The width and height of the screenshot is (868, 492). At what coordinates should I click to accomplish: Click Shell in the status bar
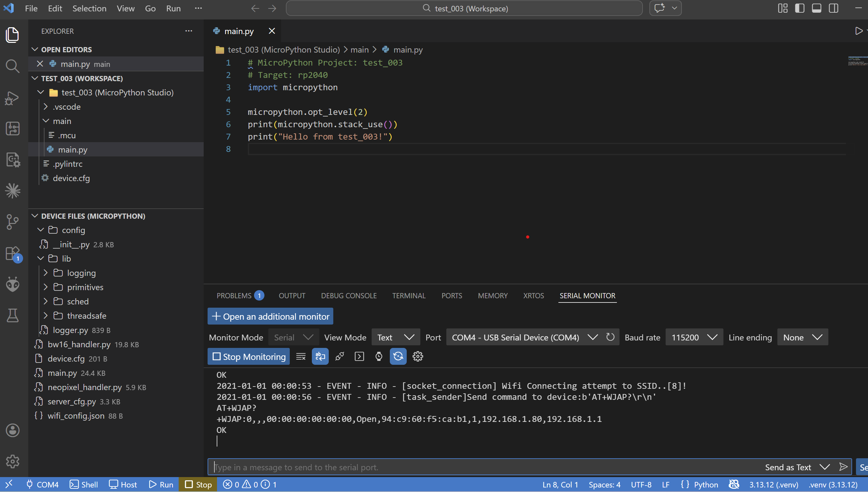pyautogui.click(x=83, y=484)
